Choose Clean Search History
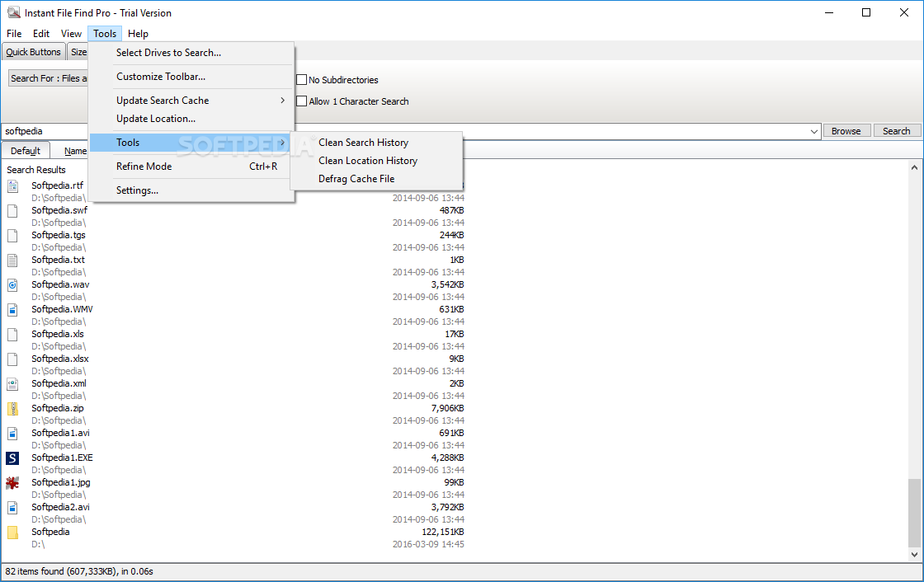Viewport: 924px width, 582px height. click(376, 143)
